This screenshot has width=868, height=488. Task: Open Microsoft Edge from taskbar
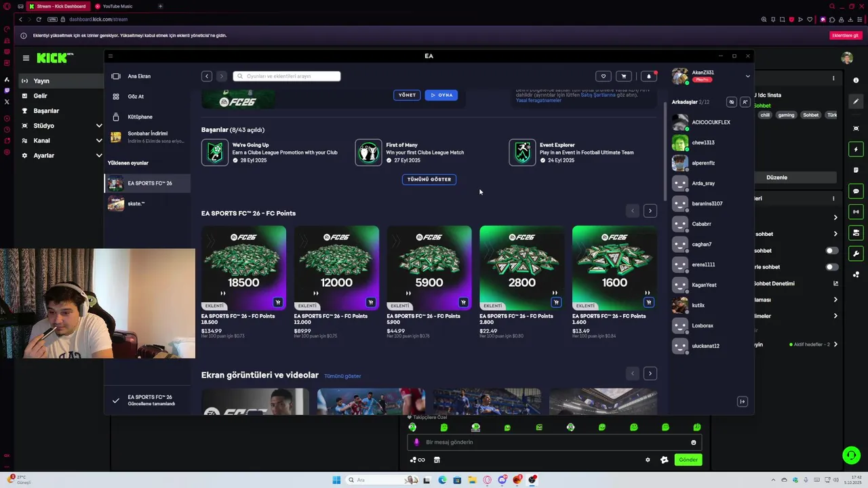coord(442,480)
